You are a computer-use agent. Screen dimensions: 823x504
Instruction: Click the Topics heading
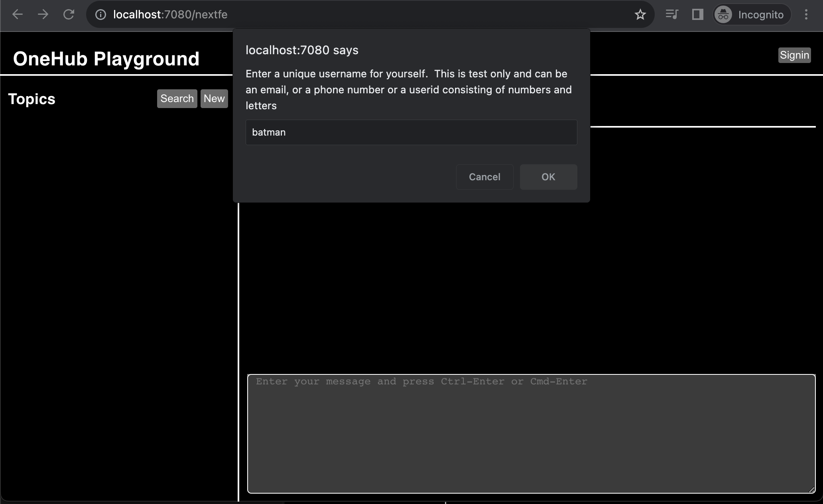pos(32,99)
